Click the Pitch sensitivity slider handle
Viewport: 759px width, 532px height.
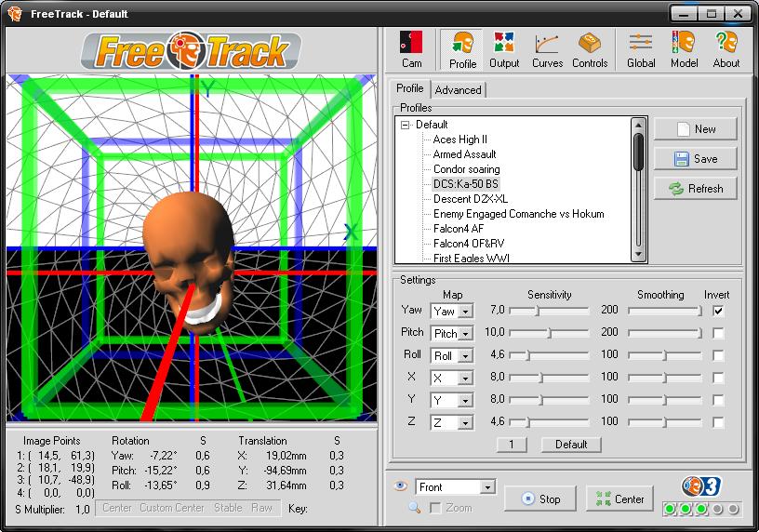(x=550, y=333)
